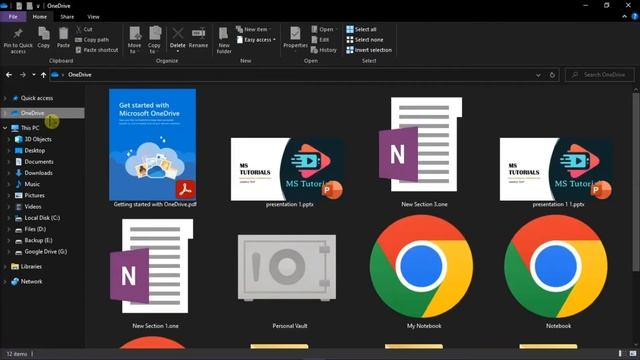This screenshot has width=640, height=360.
Task: Switch to details view in status bar
Action: point(620,353)
